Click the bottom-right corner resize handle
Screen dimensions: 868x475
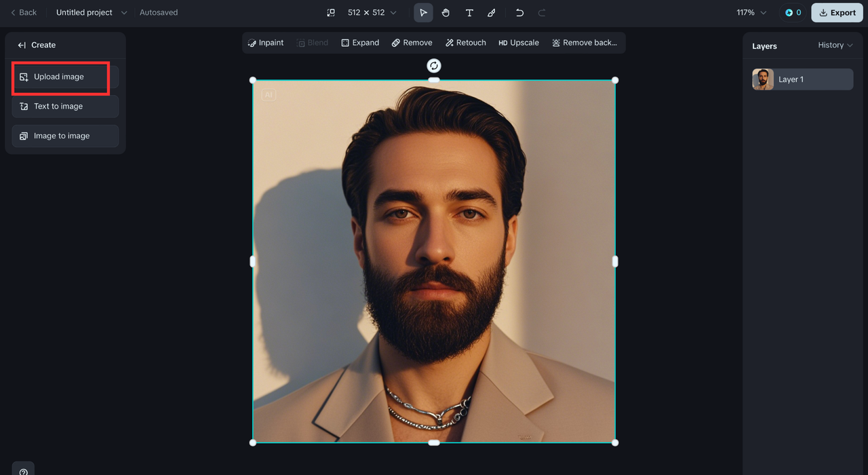[x=615, y=442]
